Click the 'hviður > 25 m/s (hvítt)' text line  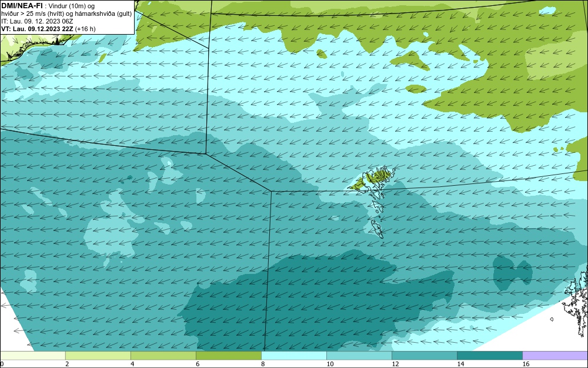point(66,14)
